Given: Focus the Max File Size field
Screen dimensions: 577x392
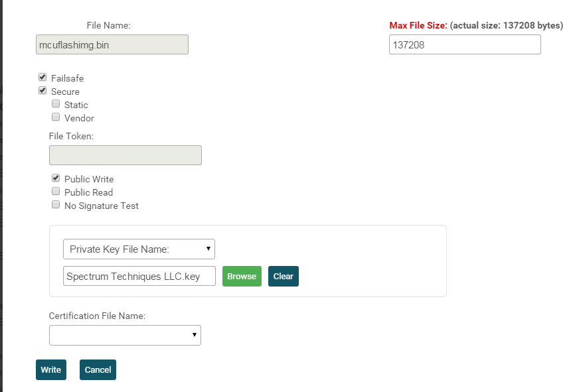Looking at the screenshot, I should [465, 44].
